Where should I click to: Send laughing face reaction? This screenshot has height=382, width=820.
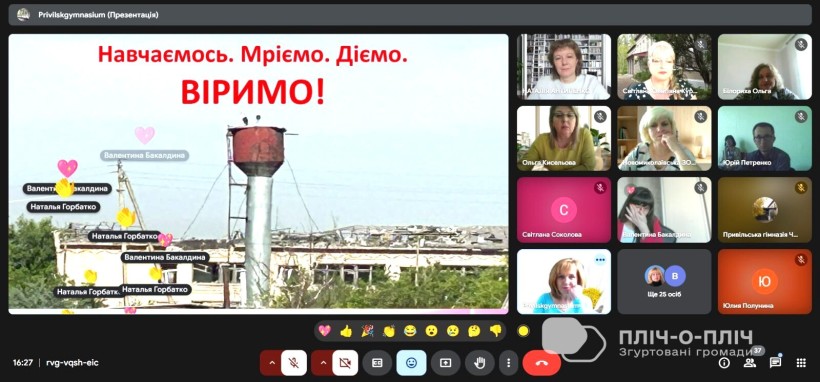tap(410, 331)
